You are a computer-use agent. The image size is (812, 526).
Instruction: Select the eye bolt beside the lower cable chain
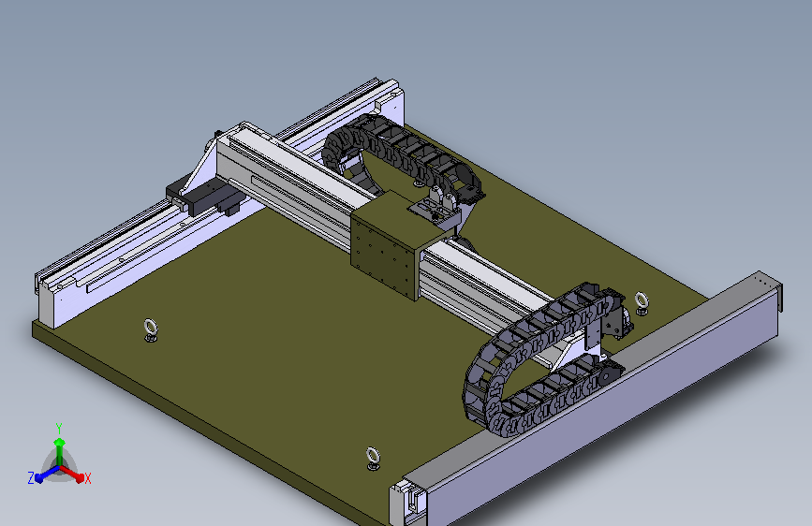click(x=642, y=303)
